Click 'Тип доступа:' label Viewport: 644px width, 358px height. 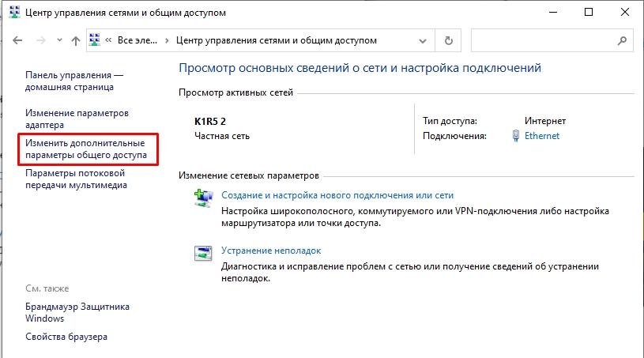click(x=450, y=121)
